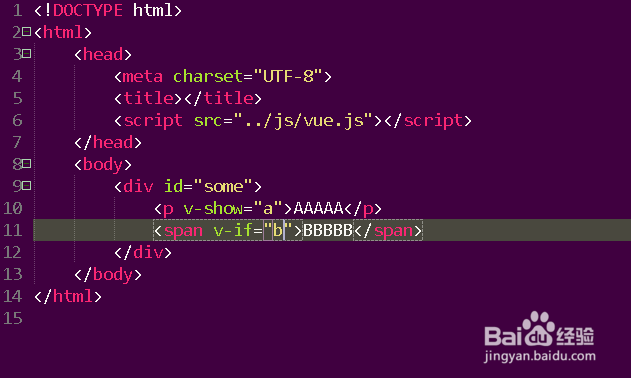Click the BBBBB span text
This screenshot has height=378, width=631.
click(328, 230)
